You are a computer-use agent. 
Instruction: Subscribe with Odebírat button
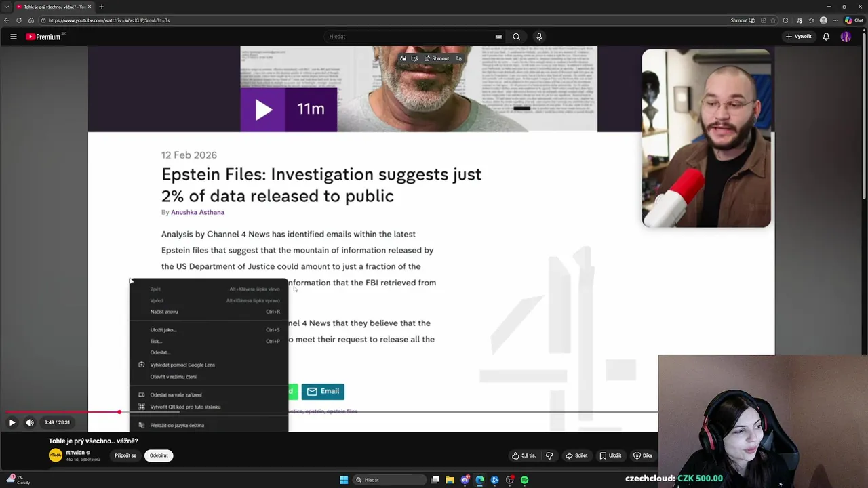[159, 455]
